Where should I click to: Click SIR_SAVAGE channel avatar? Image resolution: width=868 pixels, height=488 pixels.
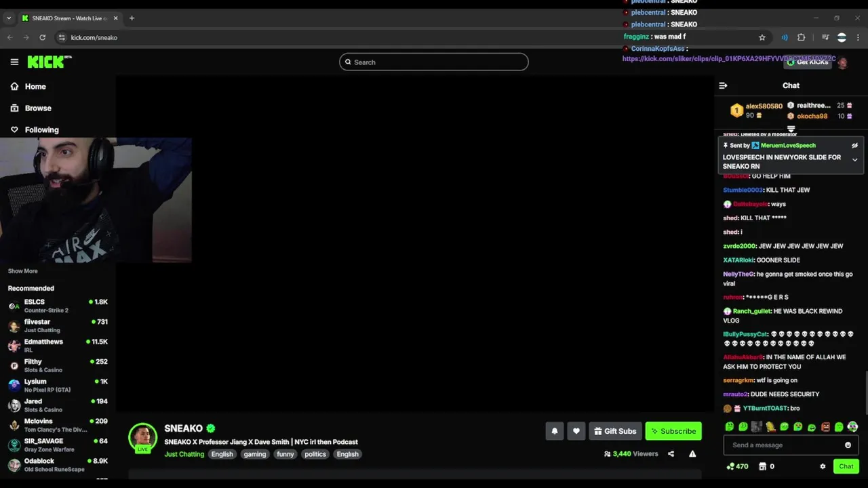click(x=14, y=445)
